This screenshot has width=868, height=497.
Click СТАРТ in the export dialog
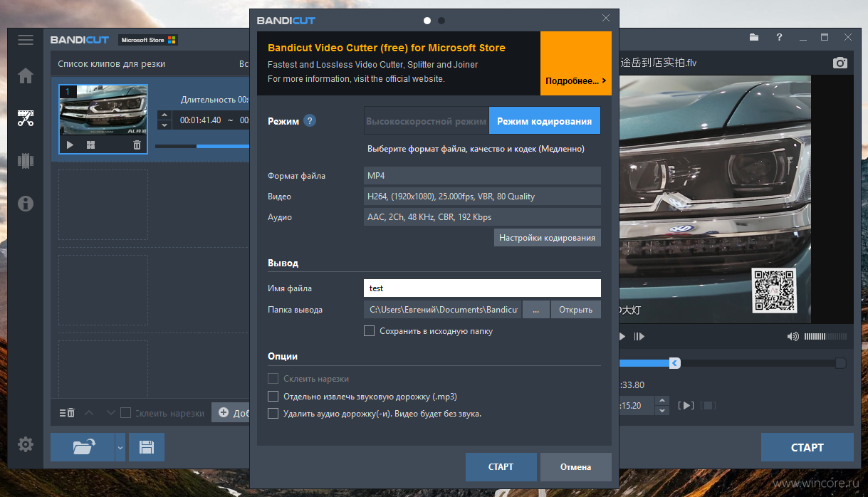[501, 467]
